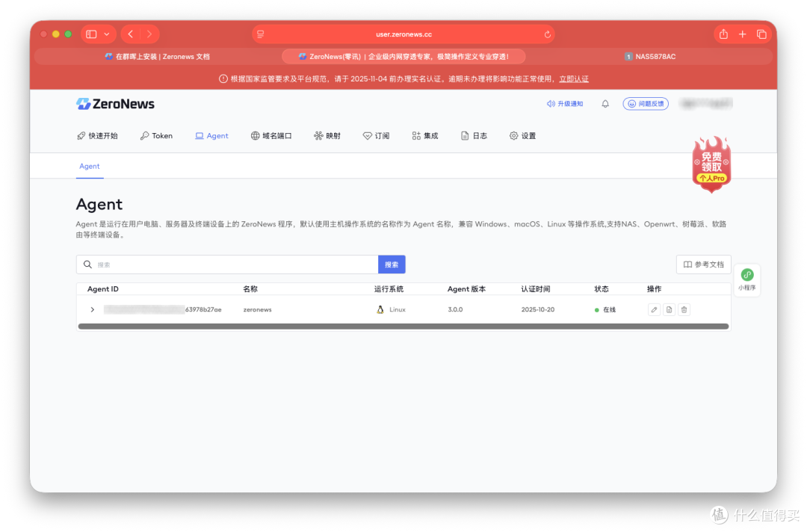Select the Agent navigation item
The height and width of the screenshot is (532, 807).
[x=211, y=136]
